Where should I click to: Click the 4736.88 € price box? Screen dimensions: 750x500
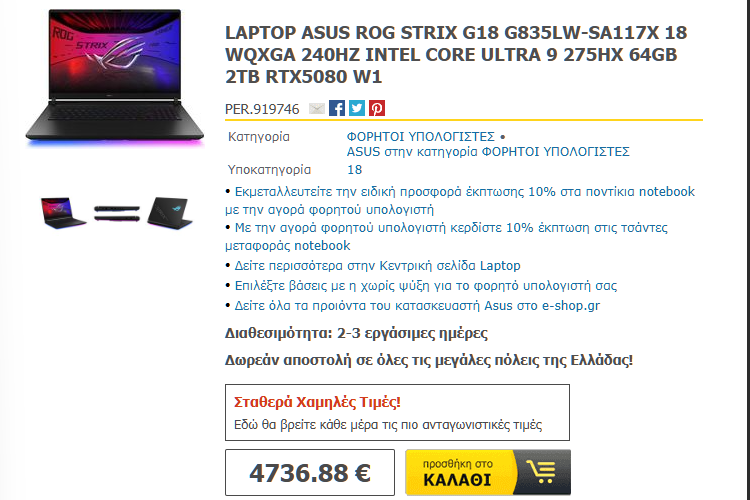pos(310,472)
